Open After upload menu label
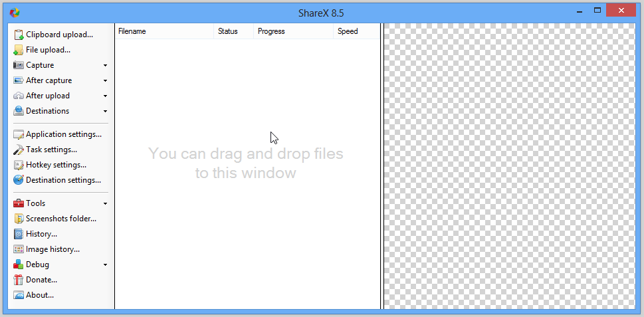 48,96
